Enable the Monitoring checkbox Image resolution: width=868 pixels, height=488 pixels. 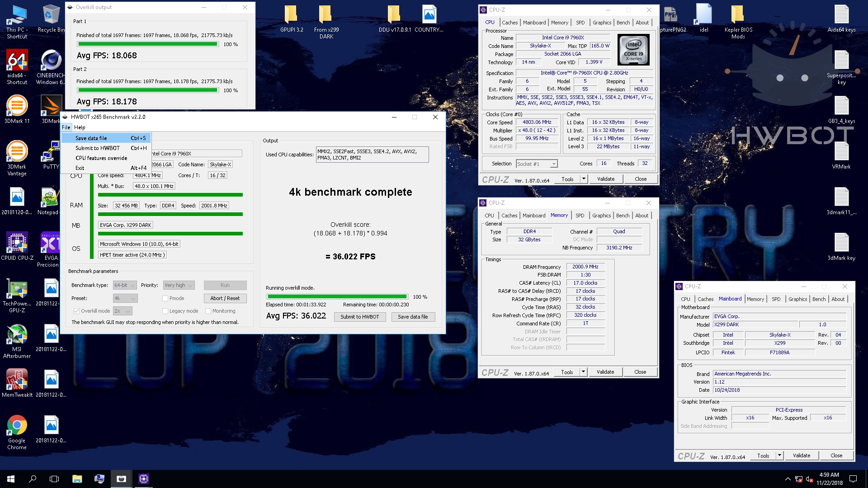click(x=208, y=311)
